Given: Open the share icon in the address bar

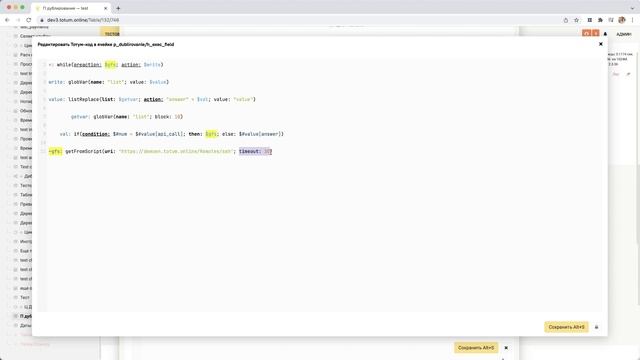Looking at the screenshot, I should pyautogui.click(x=566, y=20).
